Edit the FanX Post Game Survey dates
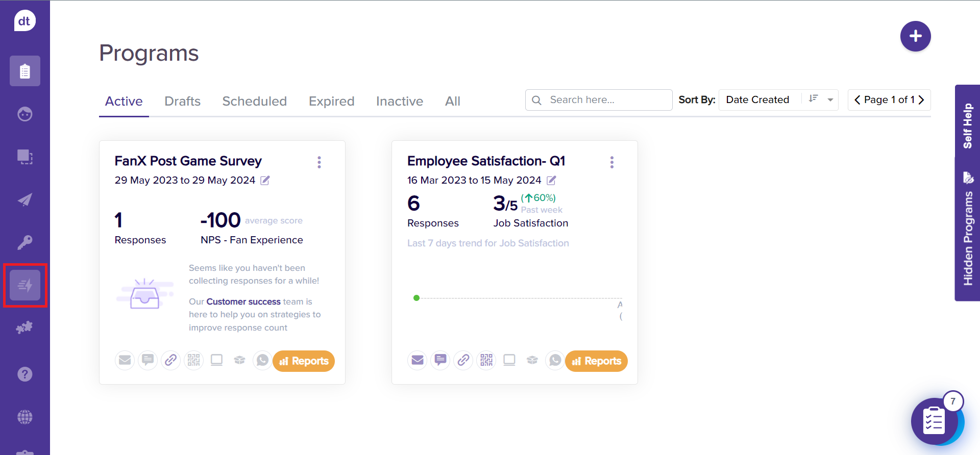980x455 pixels. click(x=265, y=181)
